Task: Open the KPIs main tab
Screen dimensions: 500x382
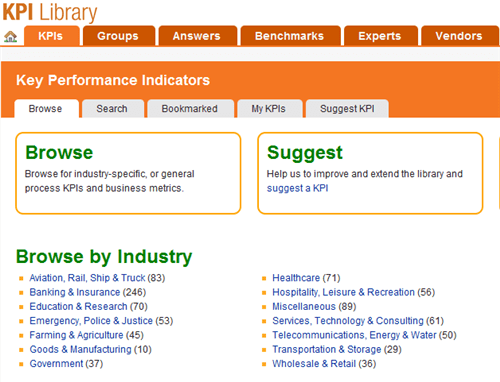Action: tap(52, 36)
